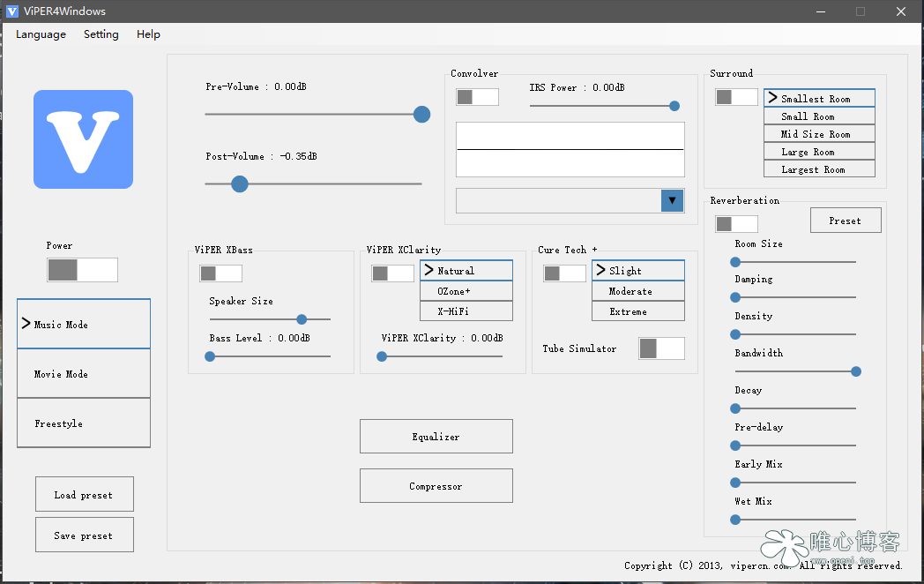Click the ViPER logo image
The width and height of the screenshot is (924, 584).
pyautogui.click(x=83, y=139)
